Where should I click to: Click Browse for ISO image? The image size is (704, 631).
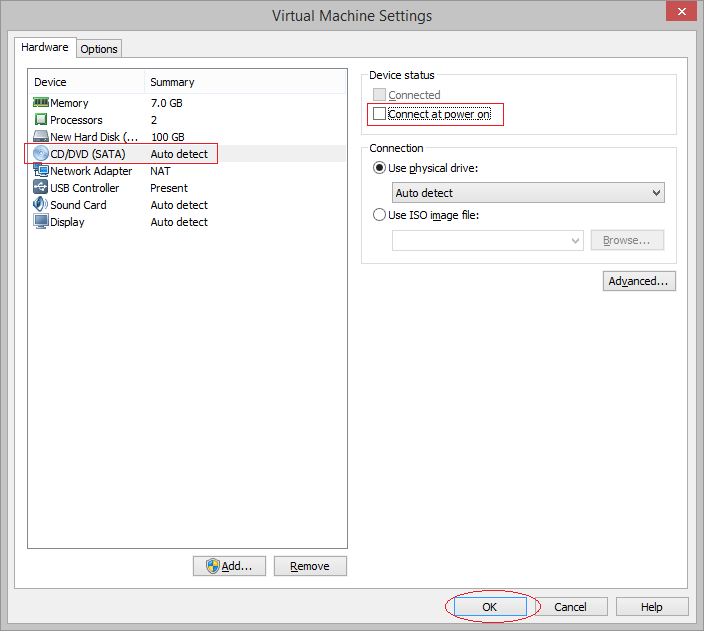(627, 240)
